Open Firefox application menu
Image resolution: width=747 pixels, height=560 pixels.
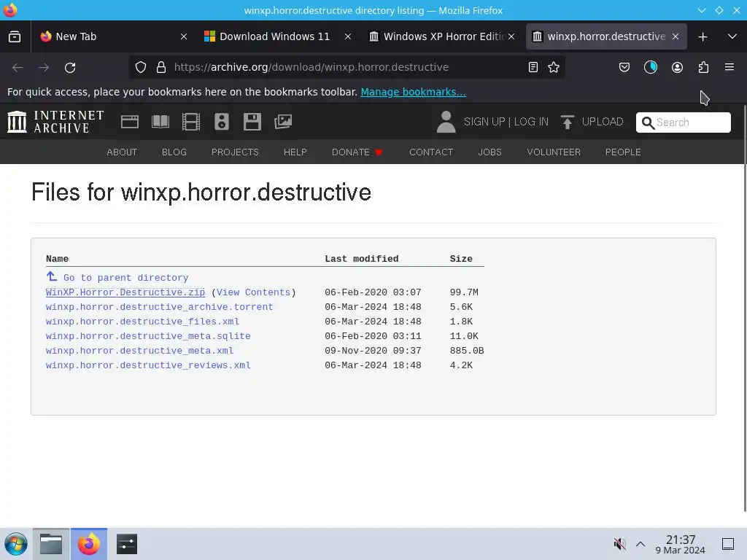coord(729,67)
